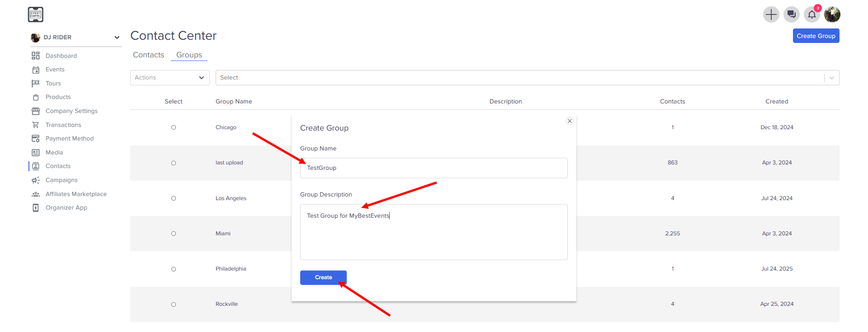The width and height of the screenshot is (868, 332).
Task: Click the Contacts sidebar icon
Action: click(36, 166)
